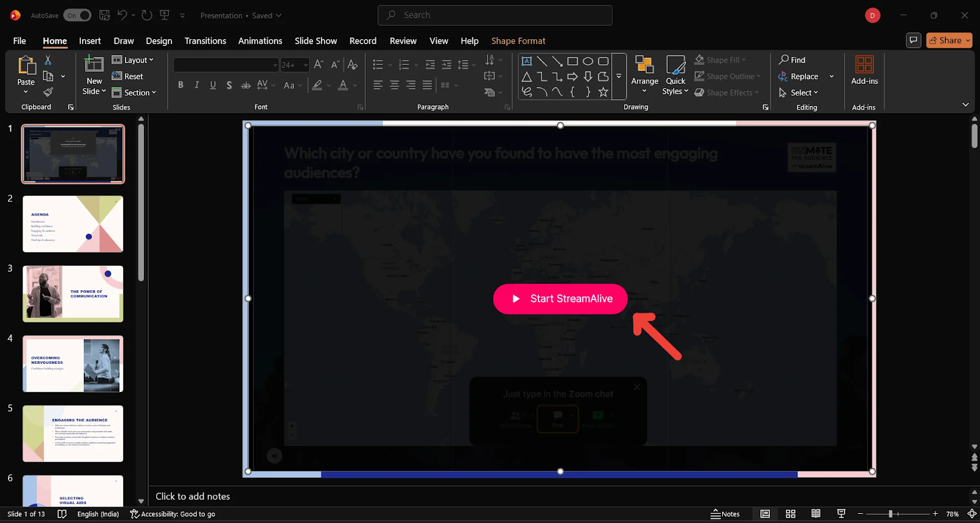Toggle Bold formatting
The width and height of the screenshot is (980, 523).
pos(181,85)
